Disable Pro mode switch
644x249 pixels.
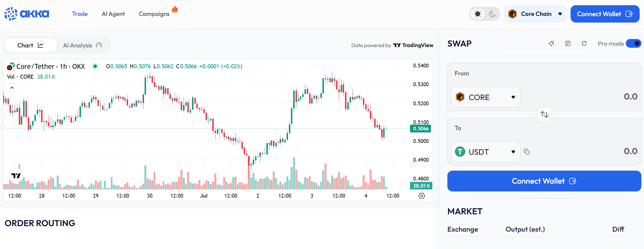click(633, 44)
